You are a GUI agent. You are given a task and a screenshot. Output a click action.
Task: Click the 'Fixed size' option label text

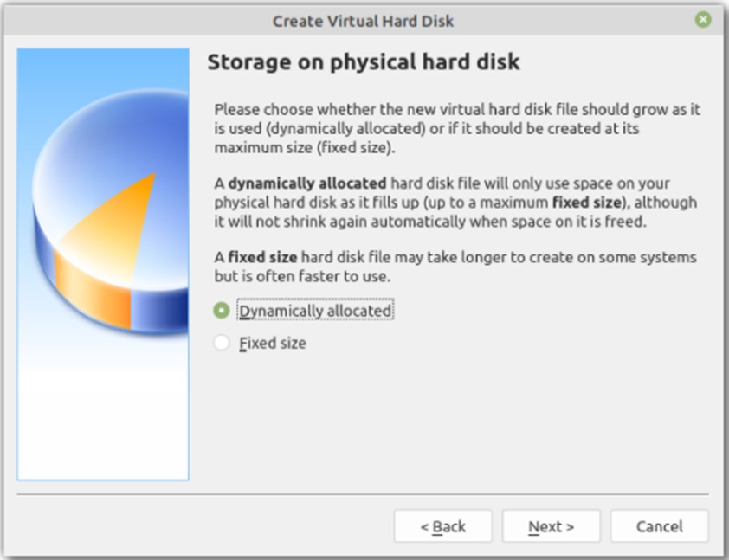(x=273, y=343)
